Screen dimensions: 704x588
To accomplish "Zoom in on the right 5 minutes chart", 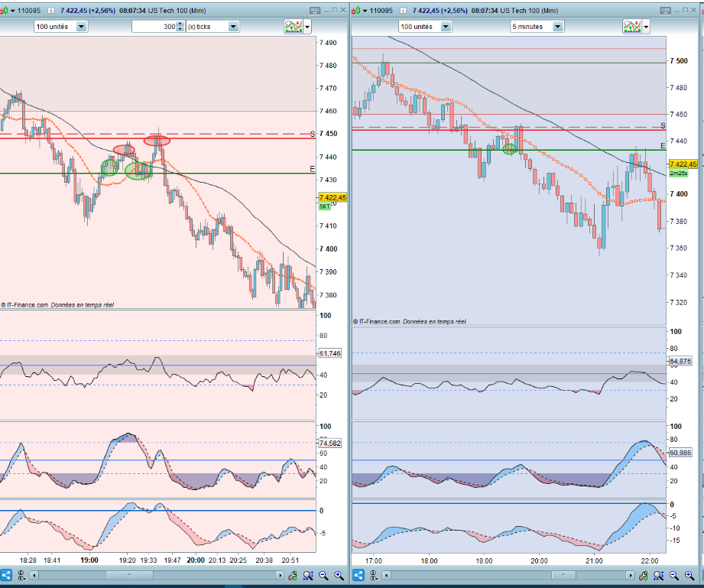I will [689, 575].
